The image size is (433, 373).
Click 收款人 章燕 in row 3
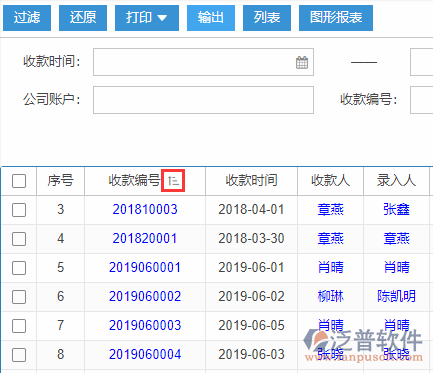(330, 210)
